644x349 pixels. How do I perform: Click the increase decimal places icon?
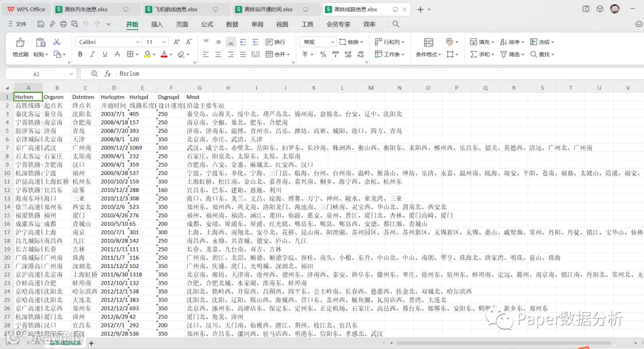[348, 54]
